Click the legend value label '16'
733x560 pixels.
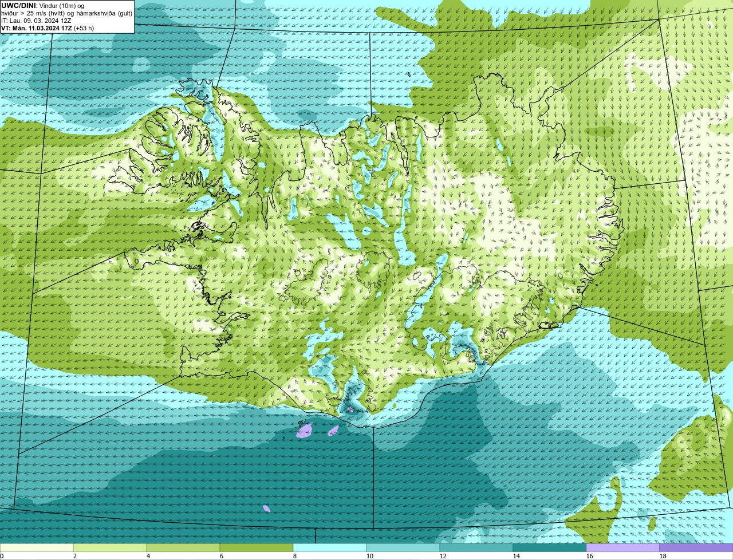(589, 556)
